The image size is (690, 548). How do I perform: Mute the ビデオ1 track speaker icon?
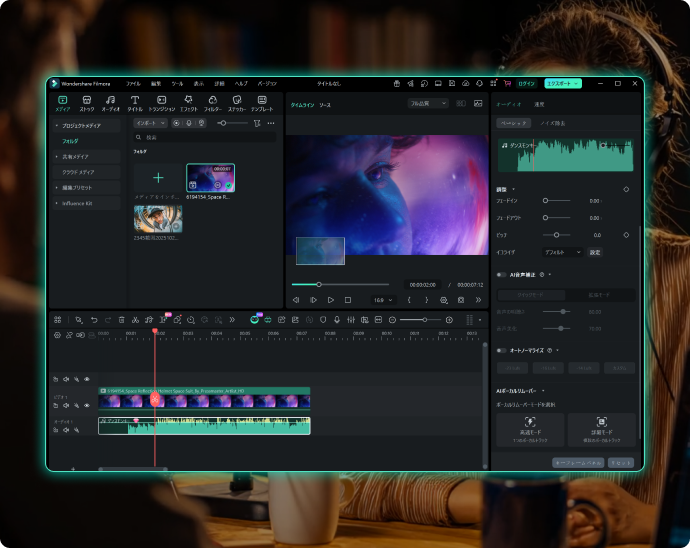pyautogui.click(x=66, y=405)
